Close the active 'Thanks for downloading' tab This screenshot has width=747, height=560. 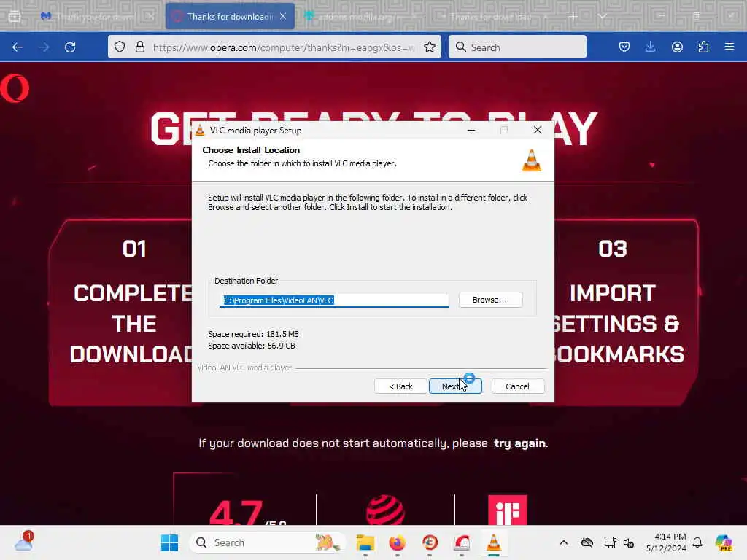(x=283, y=17)
